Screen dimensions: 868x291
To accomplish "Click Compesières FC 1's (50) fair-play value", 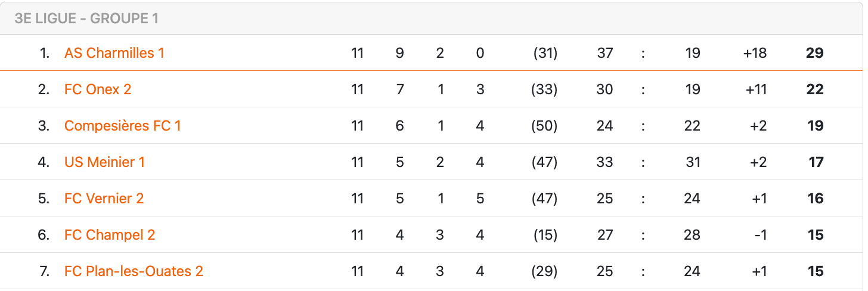I will pyautogui.click(x=544, y=126).
